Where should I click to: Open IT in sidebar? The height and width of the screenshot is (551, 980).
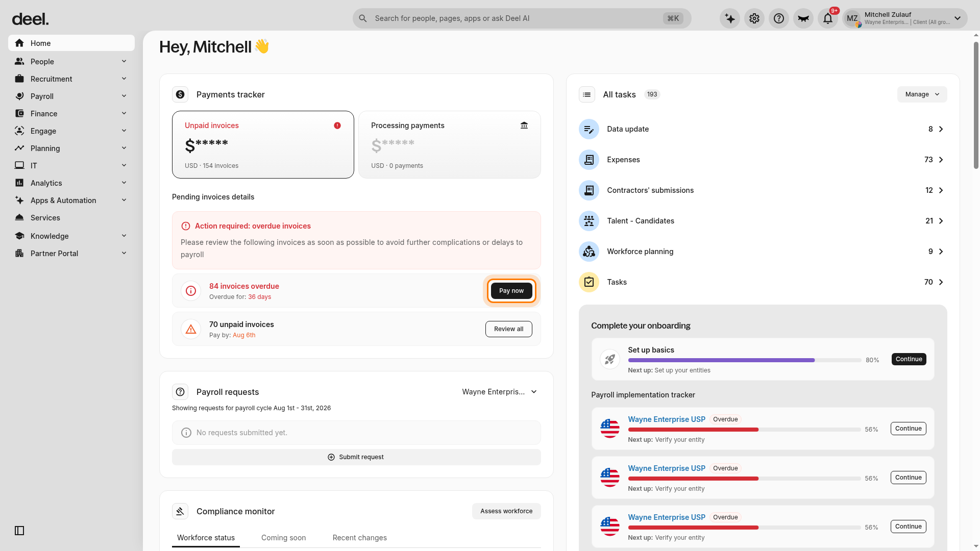[x=71, y=166]
